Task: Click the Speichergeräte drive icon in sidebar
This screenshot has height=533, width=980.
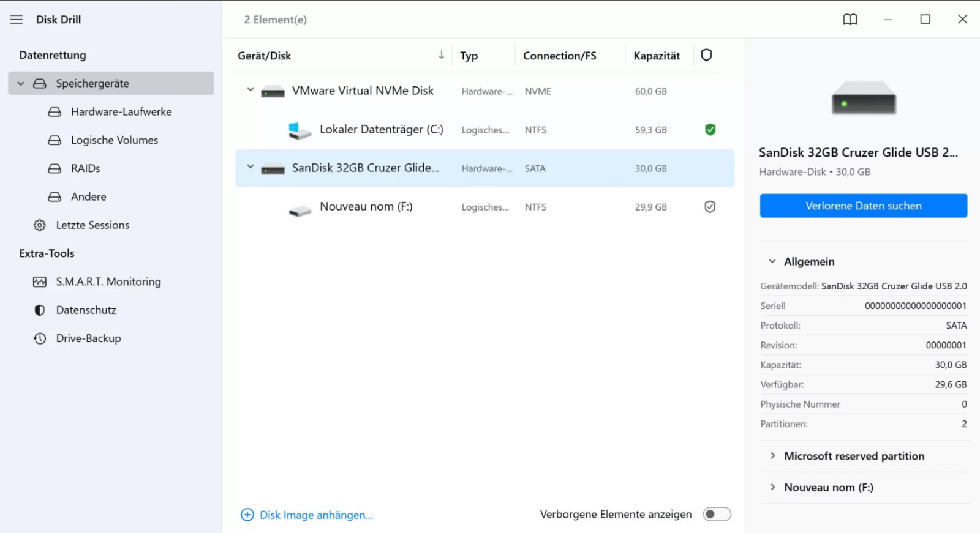Action: click(40, 83)
